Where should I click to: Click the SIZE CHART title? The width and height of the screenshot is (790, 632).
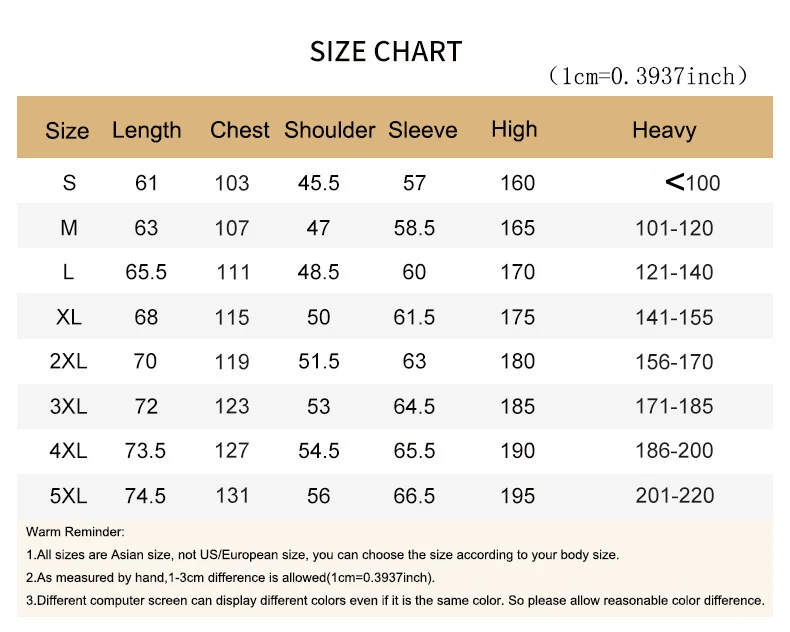click(386, 52)
